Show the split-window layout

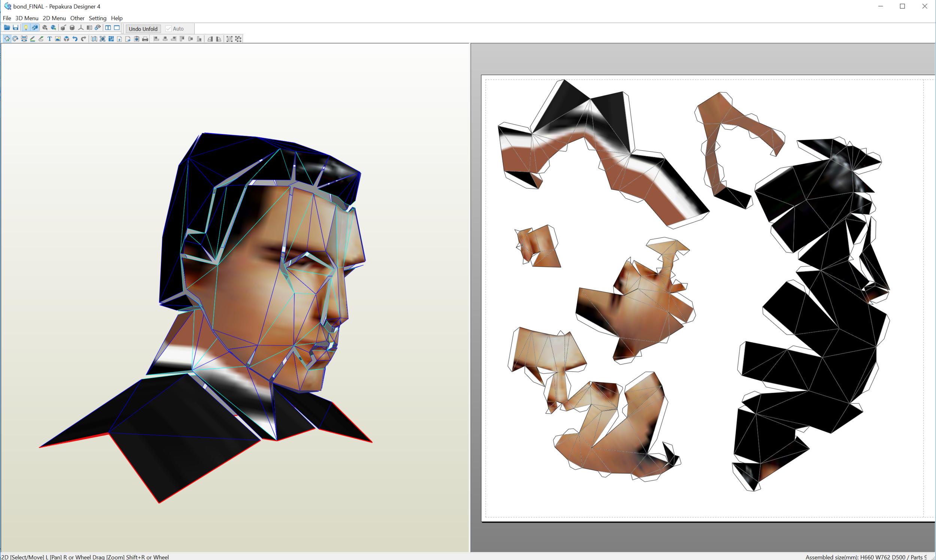pyautogui.click(x=108, y=28)
